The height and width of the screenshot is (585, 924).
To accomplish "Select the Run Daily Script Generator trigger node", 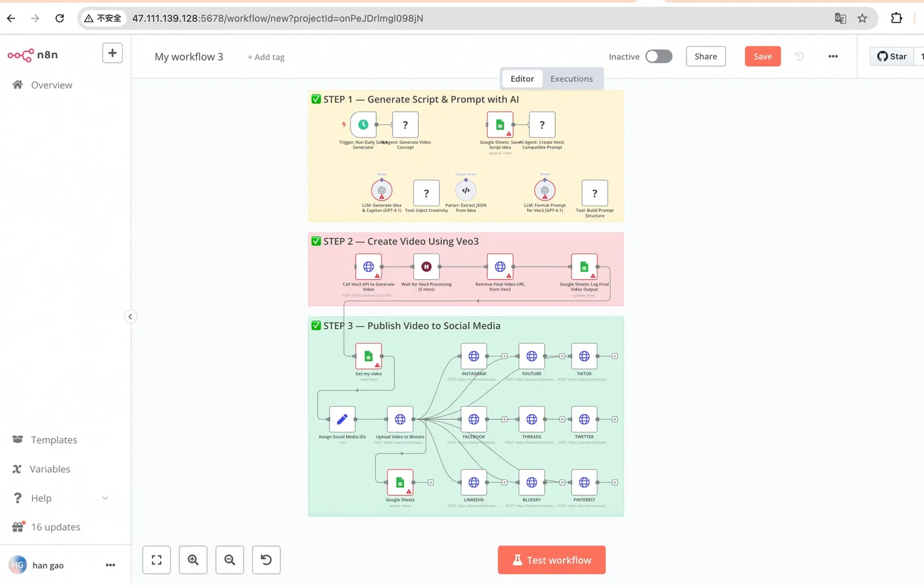I will (x=363, y=124).
